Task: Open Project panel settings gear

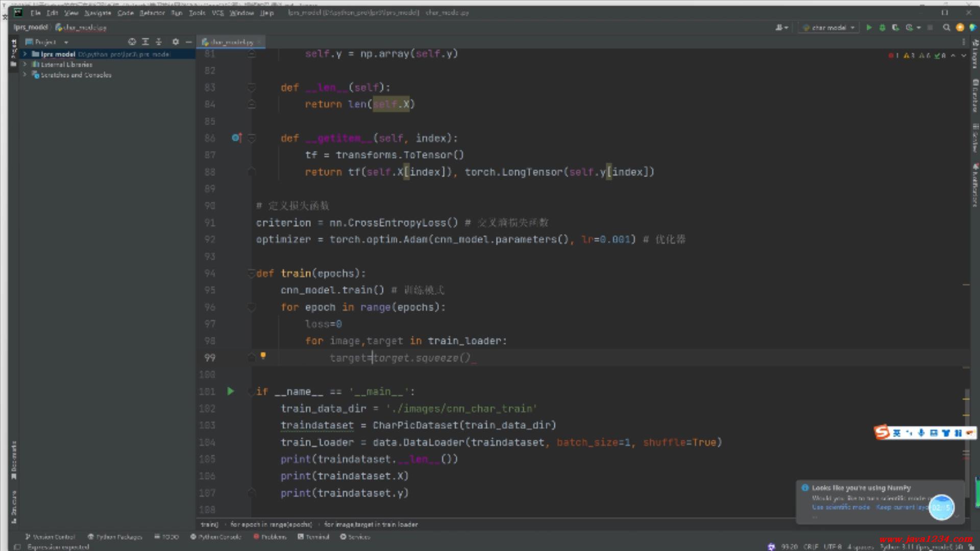Action: point(176,42)
